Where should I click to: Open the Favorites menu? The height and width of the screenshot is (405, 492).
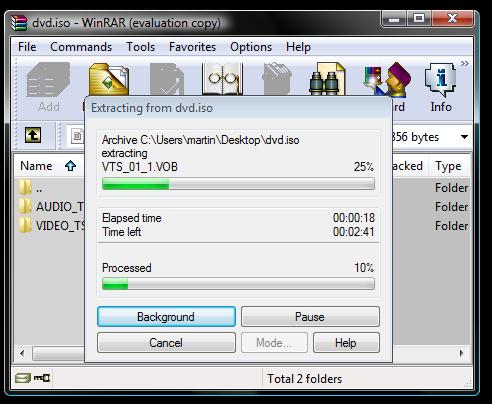[192, 47]
